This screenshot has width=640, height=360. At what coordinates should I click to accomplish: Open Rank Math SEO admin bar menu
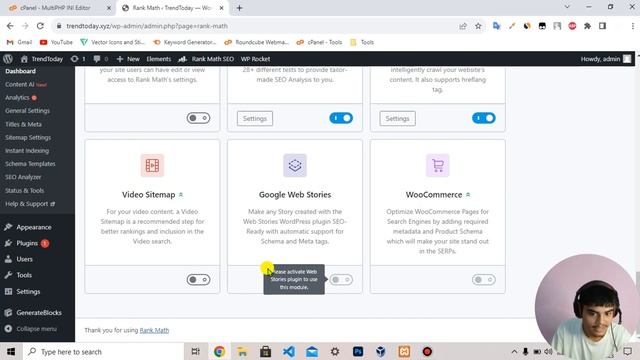(206, 59)
